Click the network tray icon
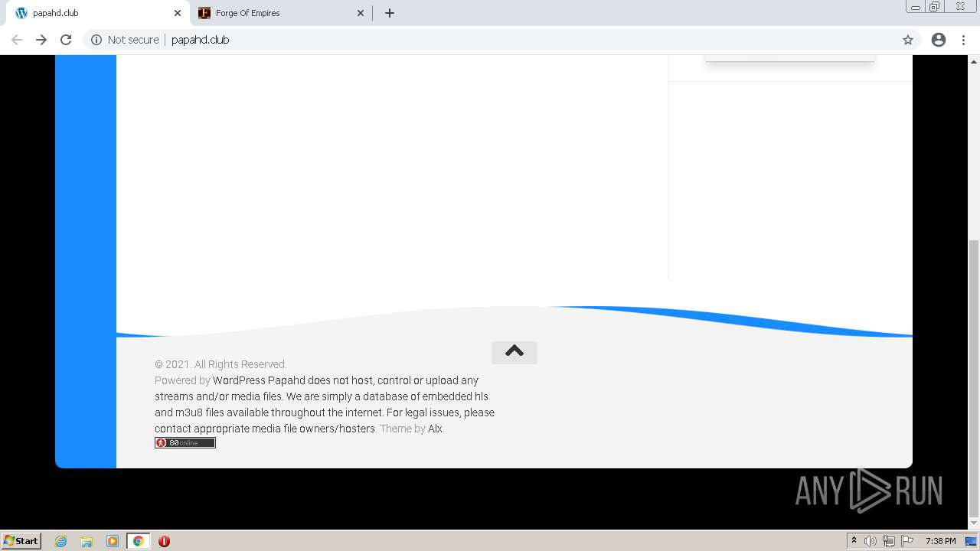The image size is (980, 551). point(889,541)
